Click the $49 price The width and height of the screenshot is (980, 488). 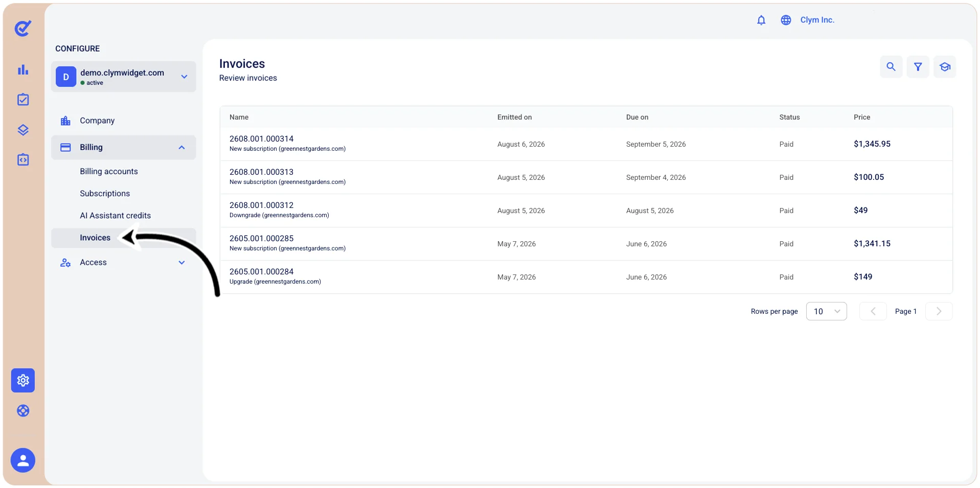tap(860, 211)
